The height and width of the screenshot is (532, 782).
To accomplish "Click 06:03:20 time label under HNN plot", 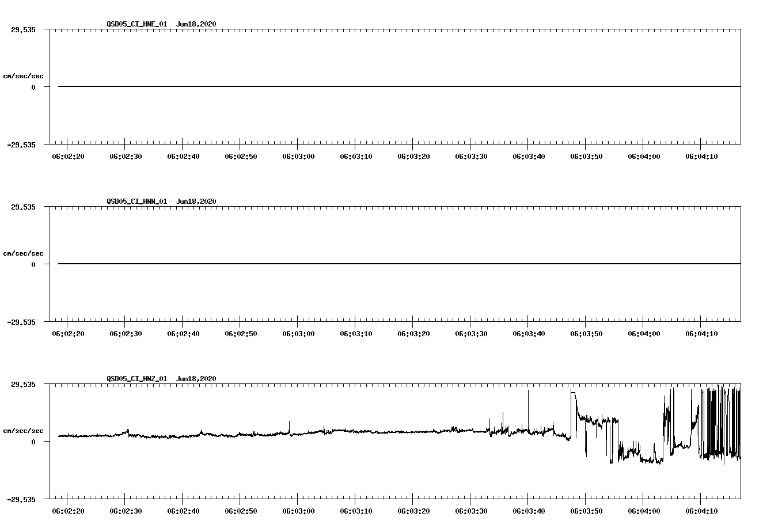I will [413, 333].
